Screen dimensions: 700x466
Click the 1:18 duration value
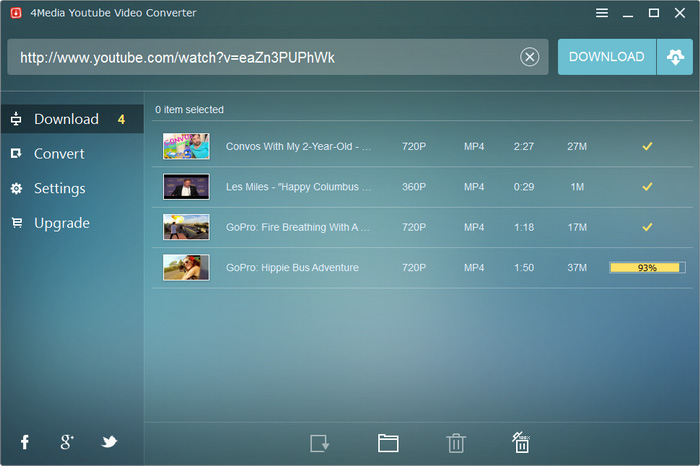tap(524, 227)
